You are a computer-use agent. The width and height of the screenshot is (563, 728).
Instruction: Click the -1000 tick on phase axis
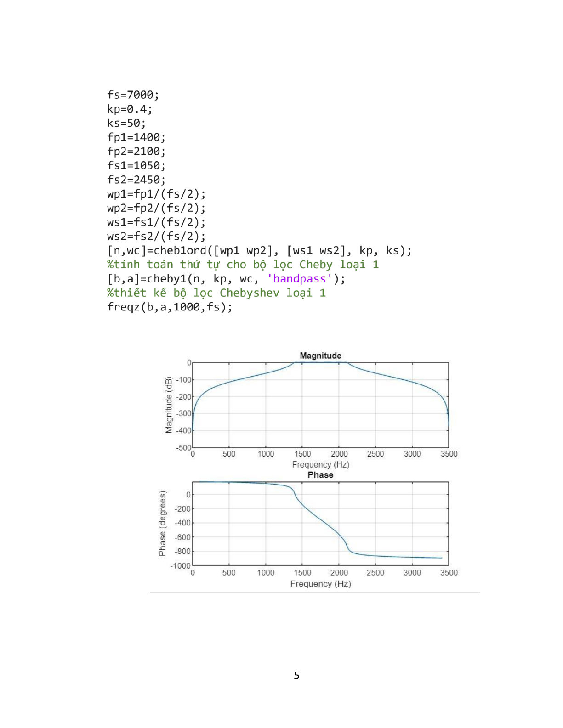coord(180,566)
